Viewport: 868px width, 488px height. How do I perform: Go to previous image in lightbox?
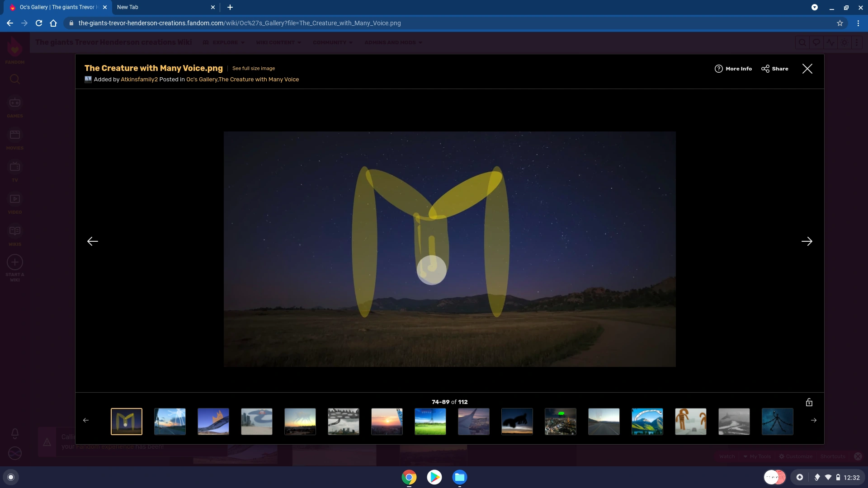click(93, 241)
